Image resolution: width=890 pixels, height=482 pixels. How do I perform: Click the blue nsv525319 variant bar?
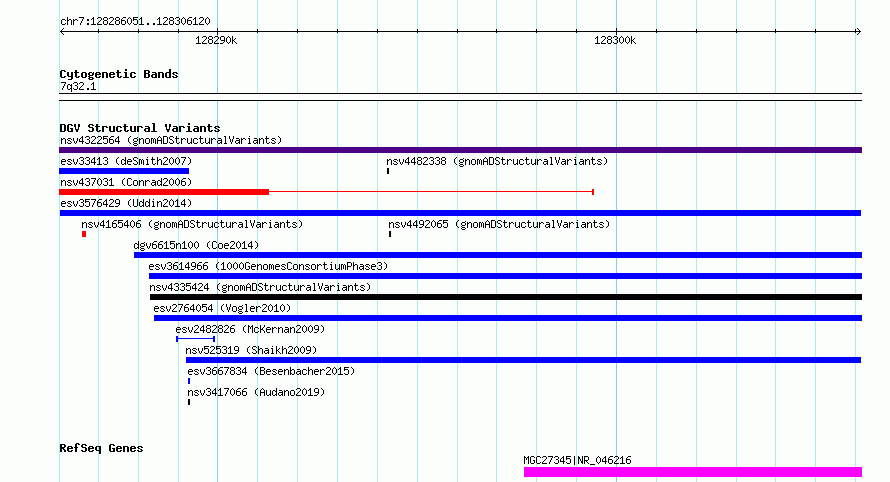pos(523,360)
